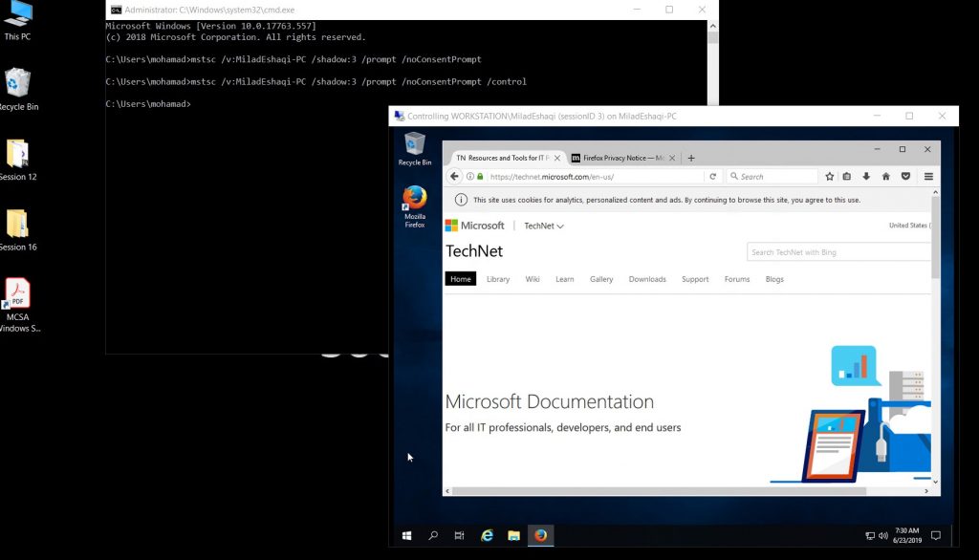The image size is (979, 560).
Task: Minimize the Firefox window
Action: coord(878,149)
